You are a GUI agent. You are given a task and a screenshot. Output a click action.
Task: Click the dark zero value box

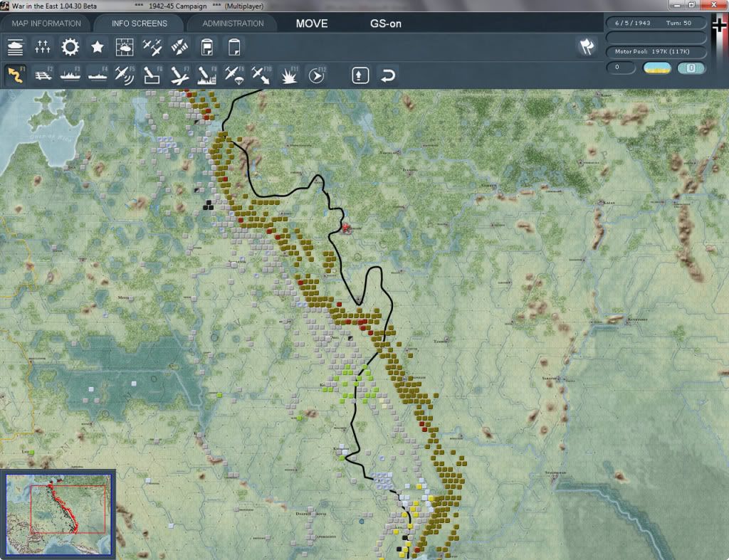(x=621, y=68)
